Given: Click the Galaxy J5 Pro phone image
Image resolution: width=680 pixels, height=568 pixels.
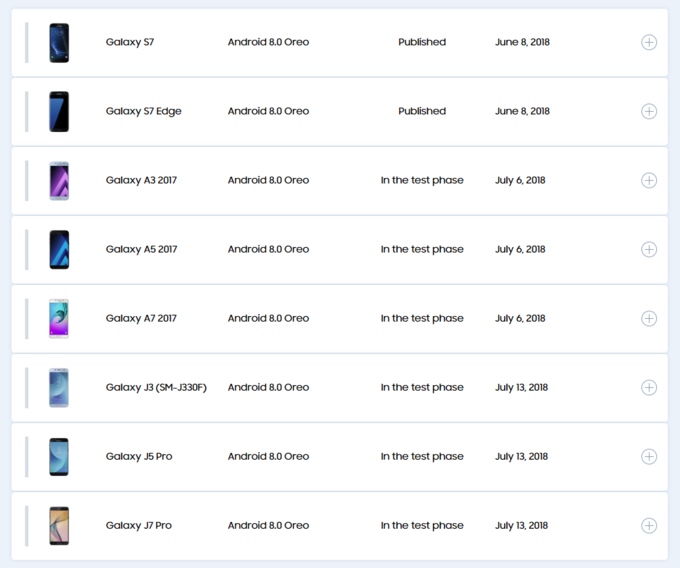Looking at the screenshot, I should coord(59,456).
